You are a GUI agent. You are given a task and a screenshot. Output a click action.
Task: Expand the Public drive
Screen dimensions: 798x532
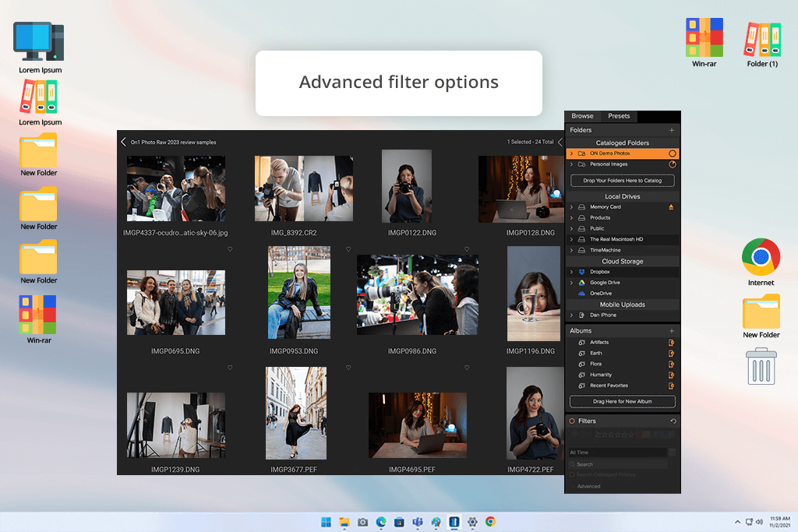pyautogui.click(x=571, y=228)
